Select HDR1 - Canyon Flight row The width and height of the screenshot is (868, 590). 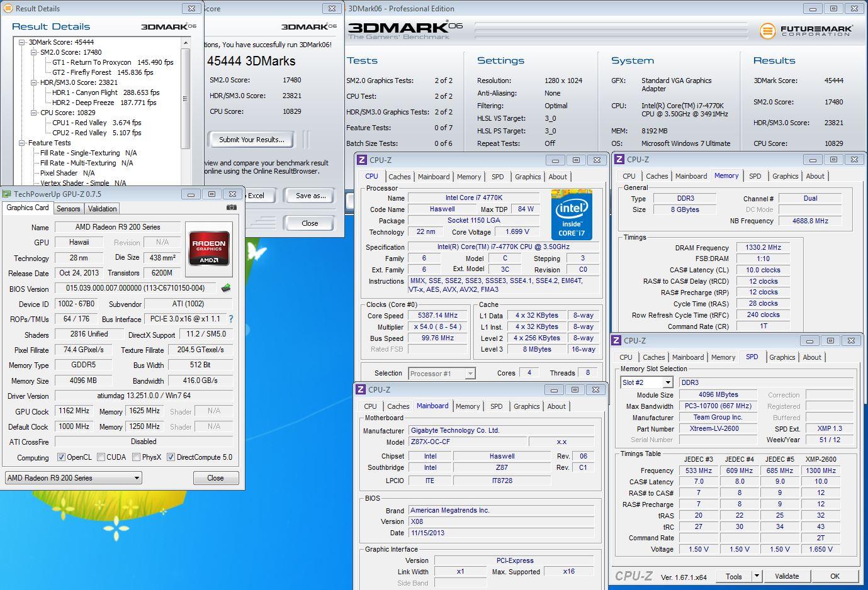[106, 92]
